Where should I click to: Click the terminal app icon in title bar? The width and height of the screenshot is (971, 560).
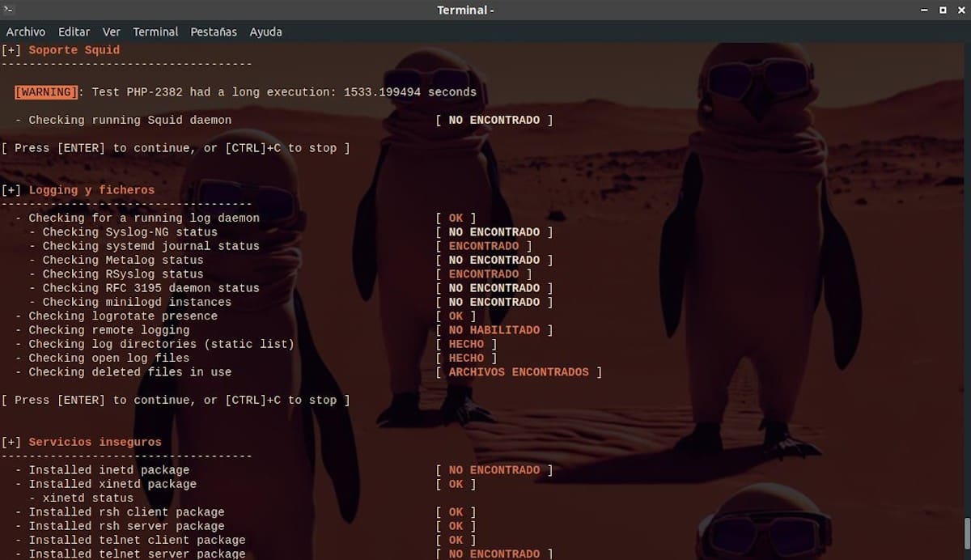(x=10, y=10)
